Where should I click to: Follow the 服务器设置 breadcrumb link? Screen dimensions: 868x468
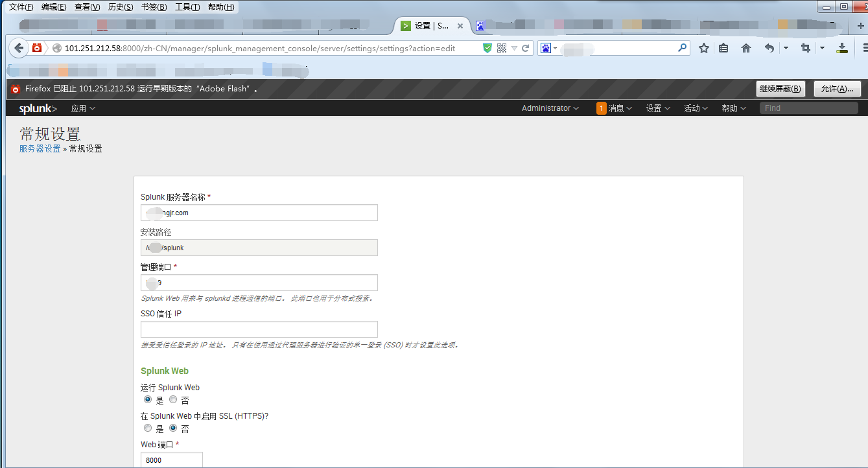coord(40,148)
